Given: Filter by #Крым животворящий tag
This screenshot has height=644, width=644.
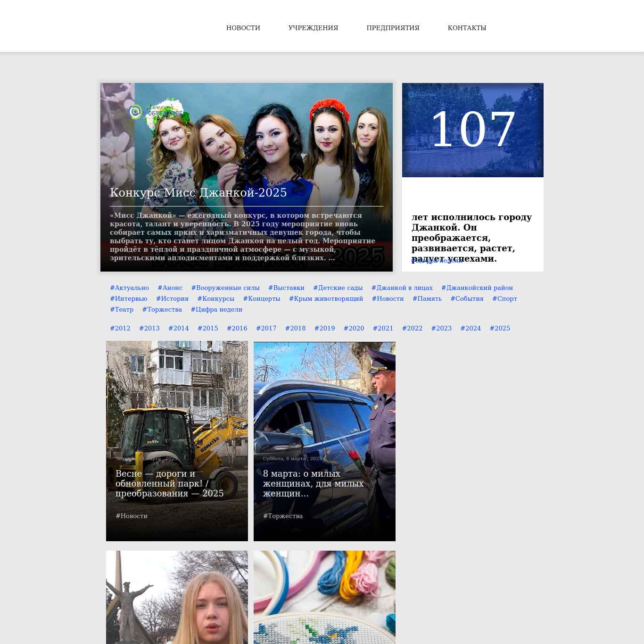Looking at the screenshot, I should click(x=326, y=298).
